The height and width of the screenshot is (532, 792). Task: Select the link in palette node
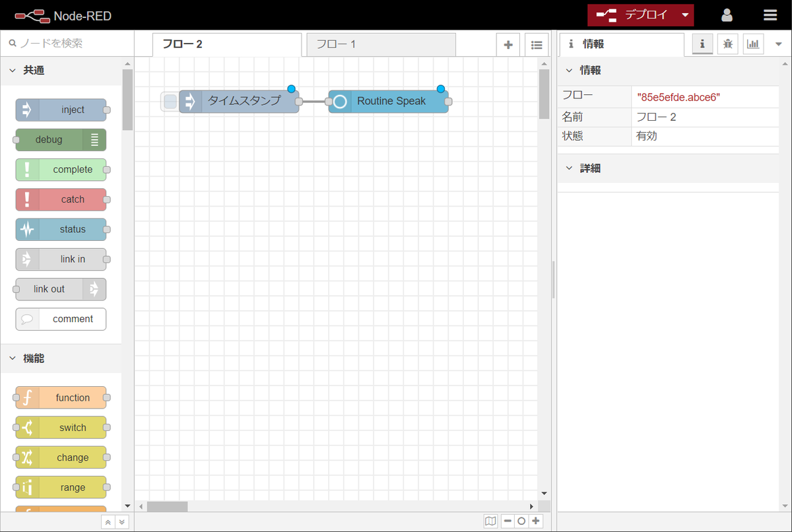(61, 259)
